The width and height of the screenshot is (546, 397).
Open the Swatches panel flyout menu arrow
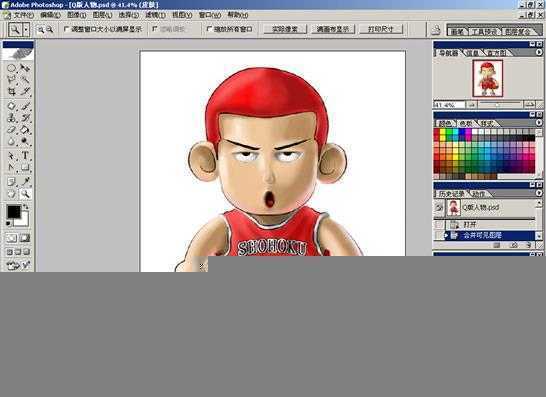[539, 123]
